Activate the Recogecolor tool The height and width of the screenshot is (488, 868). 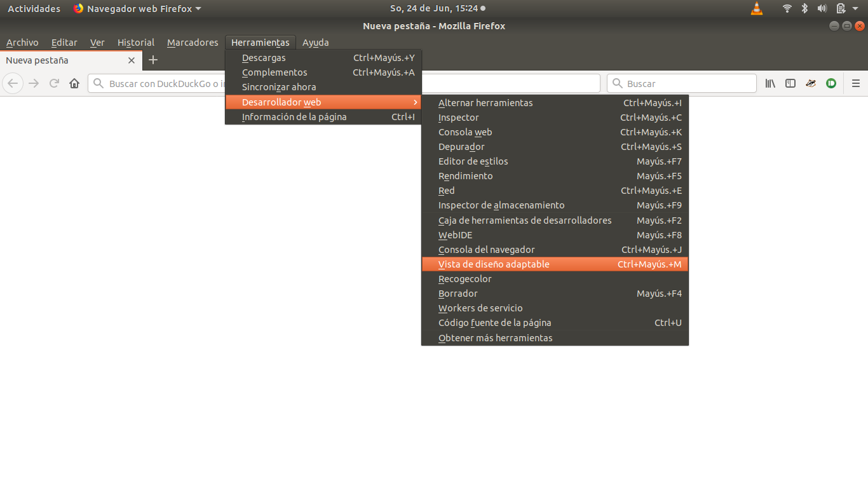click(x=555, y=279)
